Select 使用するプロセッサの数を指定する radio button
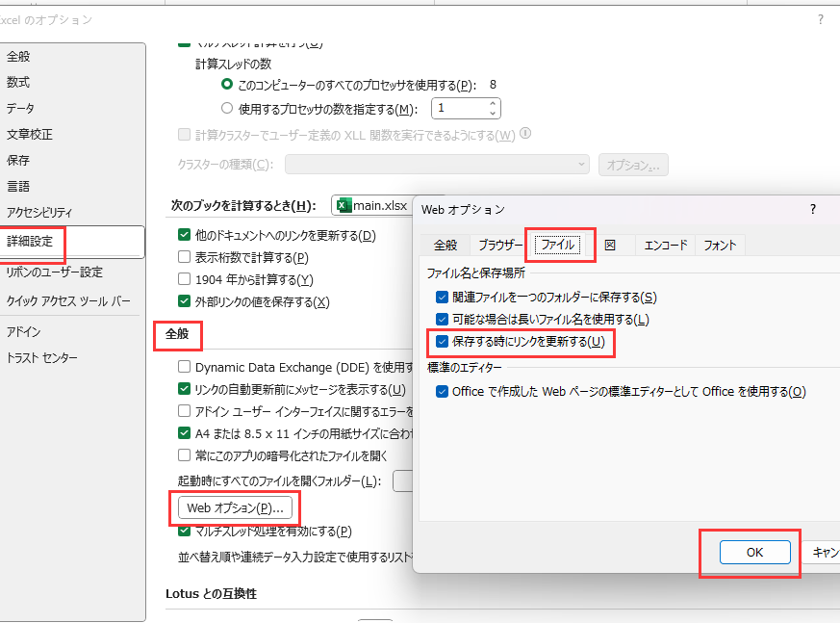This screenshot has width=840, height=623. click(x=227, y=109)
